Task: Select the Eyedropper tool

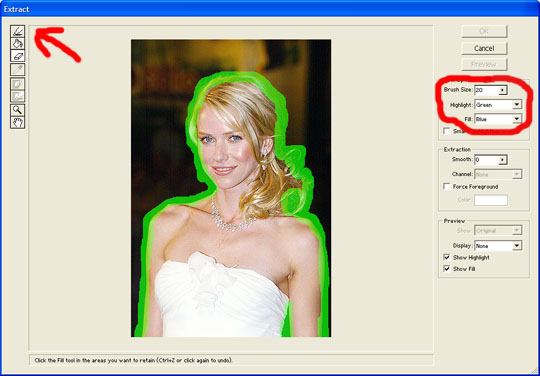Action: (x=18, y=70)
